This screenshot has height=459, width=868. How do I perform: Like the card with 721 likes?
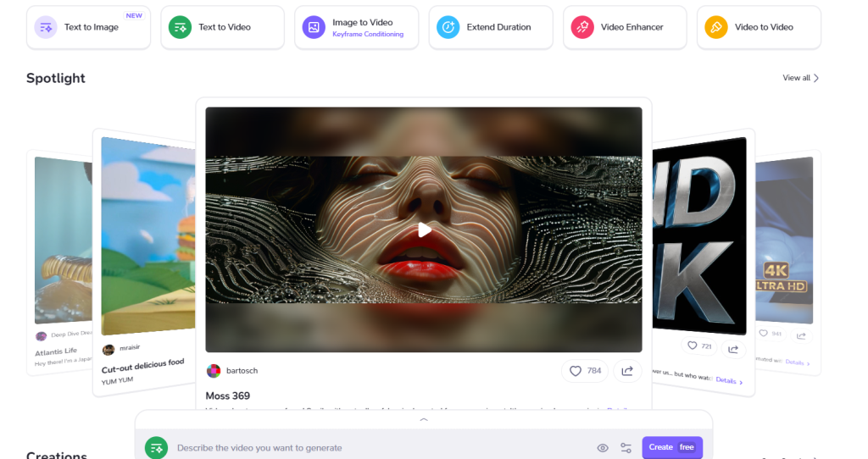point(699,346)
